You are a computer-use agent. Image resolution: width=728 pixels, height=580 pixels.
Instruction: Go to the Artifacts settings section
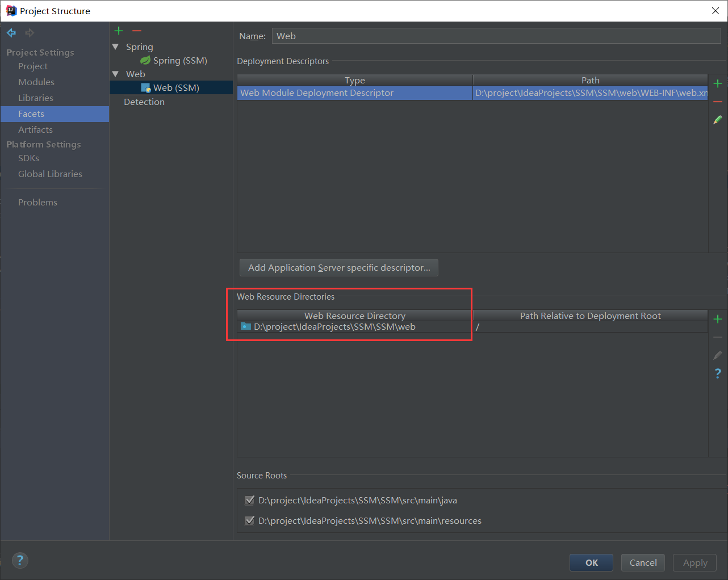pos(35,130)
